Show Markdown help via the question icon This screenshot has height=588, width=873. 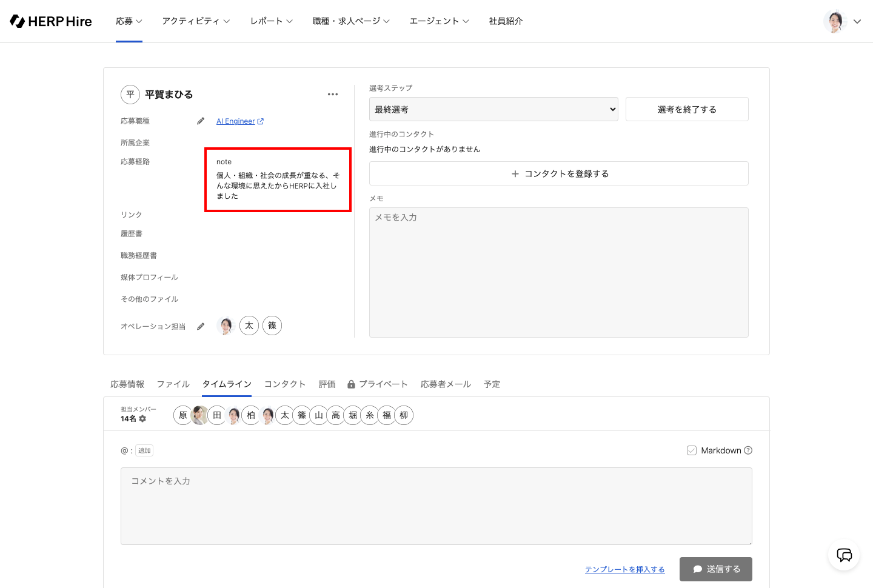click(748, 450)
